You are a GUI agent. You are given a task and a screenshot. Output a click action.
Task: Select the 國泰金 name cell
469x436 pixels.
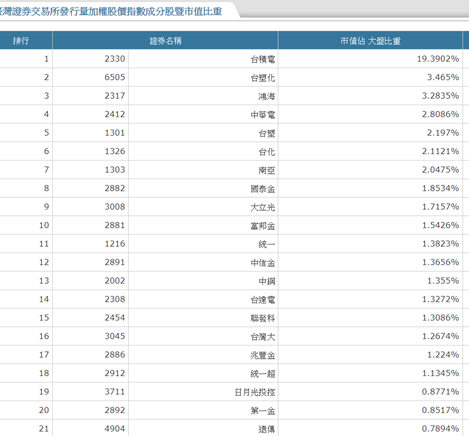click(x=203, y=188)
